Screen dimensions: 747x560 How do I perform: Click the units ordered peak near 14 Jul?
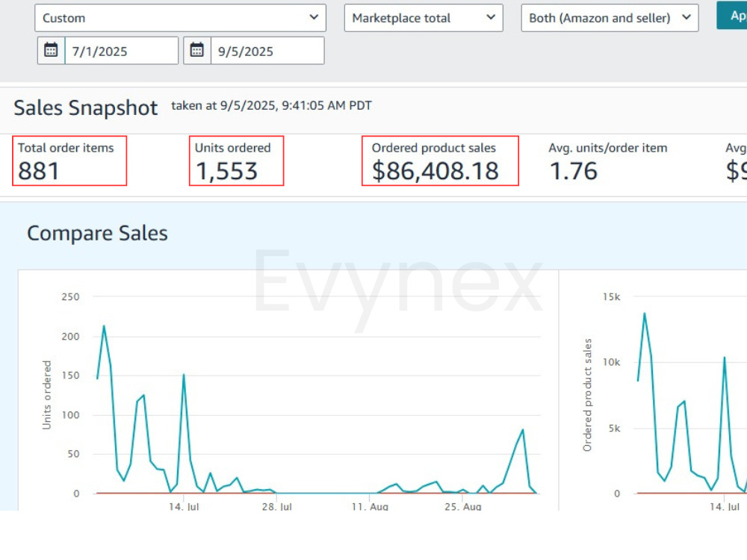pyautogui.click(x=184, y=376)
